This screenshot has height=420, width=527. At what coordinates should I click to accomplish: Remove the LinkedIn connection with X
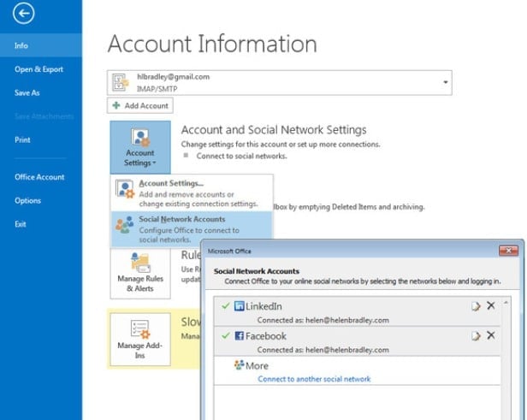click(491, 305)
